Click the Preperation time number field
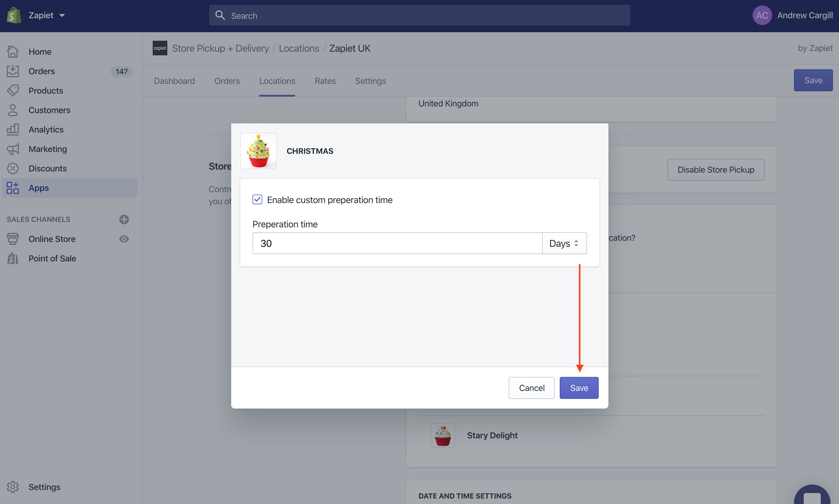This screenshot has height=504, width=839. coord(397,243)
